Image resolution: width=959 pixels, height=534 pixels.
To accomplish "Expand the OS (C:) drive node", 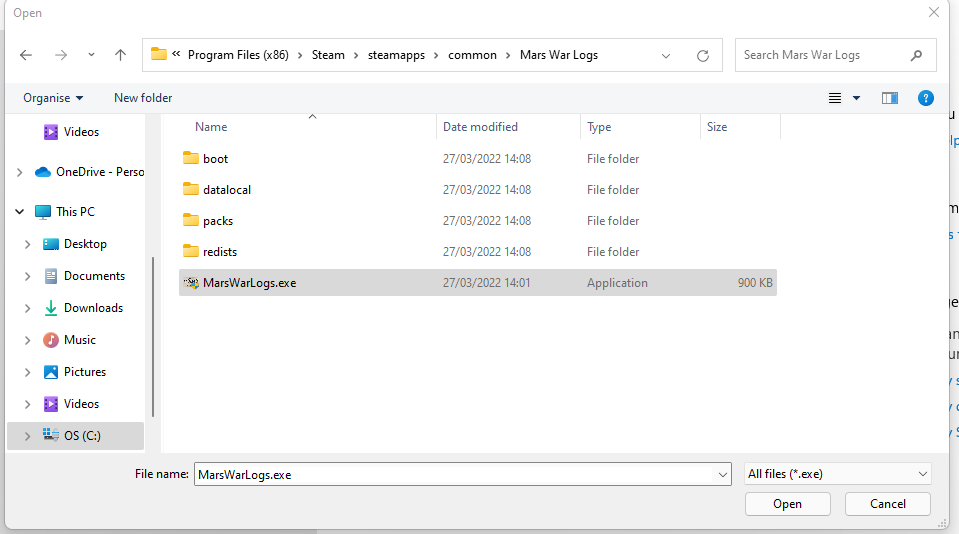I will tap(28, 436).
